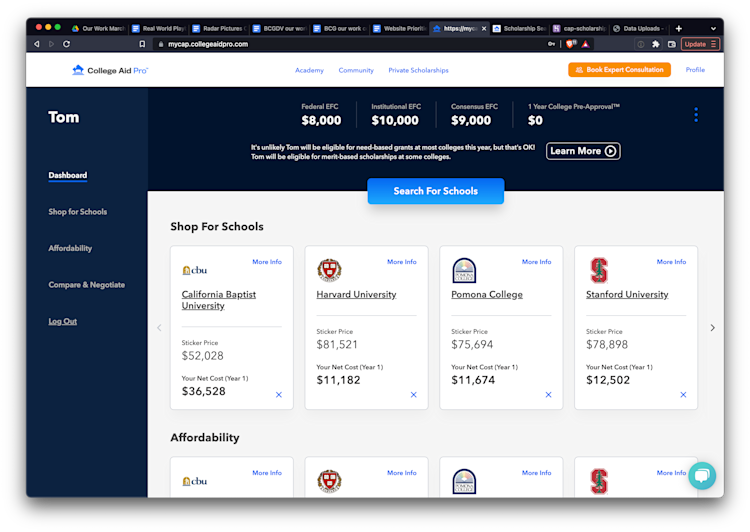Click More Info on Stanford Shop For Schools card

click(672, 262)
